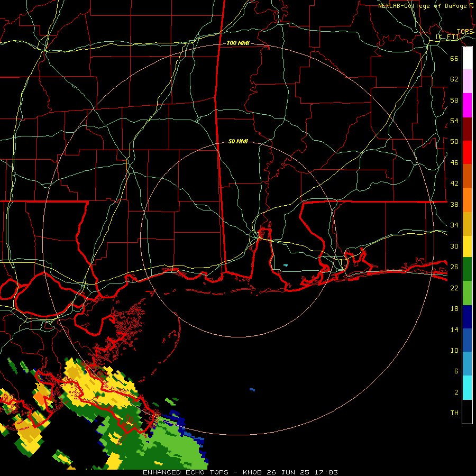Click the legend value '50'

click(454, 141)
